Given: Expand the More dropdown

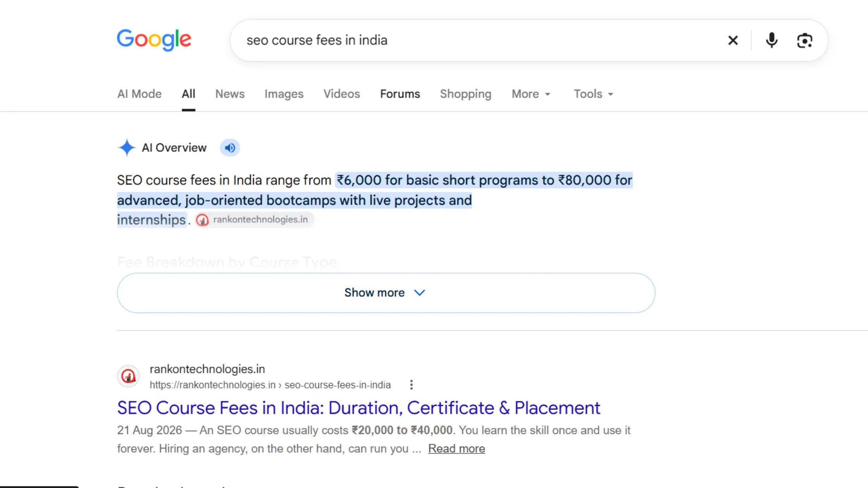Looking at the screenshot, I should tap(531, 94).
